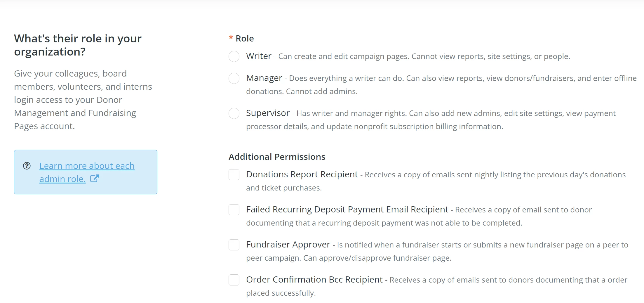The width and height of the screenshot is (644, 303).
Task: Click the Manager role label text
Action: click(x=264, y=78)
